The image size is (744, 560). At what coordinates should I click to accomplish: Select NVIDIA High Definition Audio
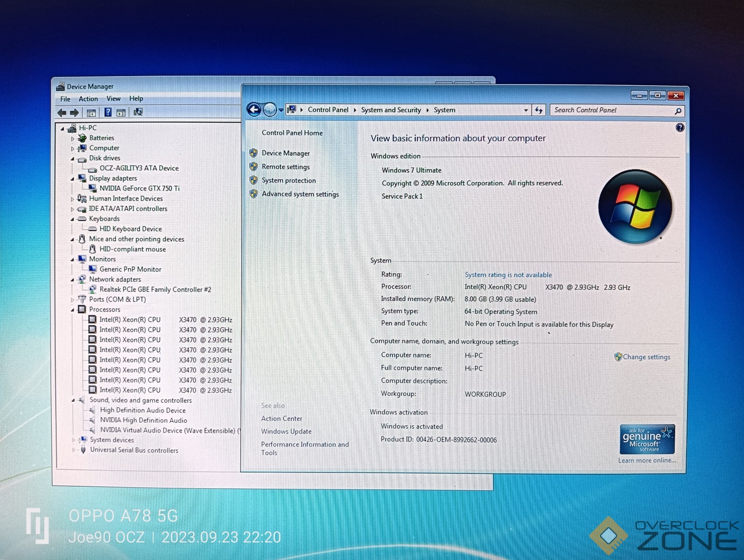(x=143, y=420)
